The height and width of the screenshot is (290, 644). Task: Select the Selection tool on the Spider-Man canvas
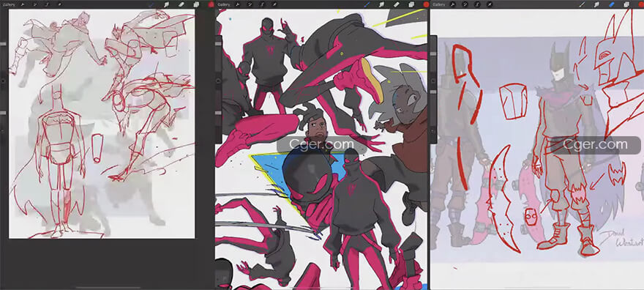(262, 4)
